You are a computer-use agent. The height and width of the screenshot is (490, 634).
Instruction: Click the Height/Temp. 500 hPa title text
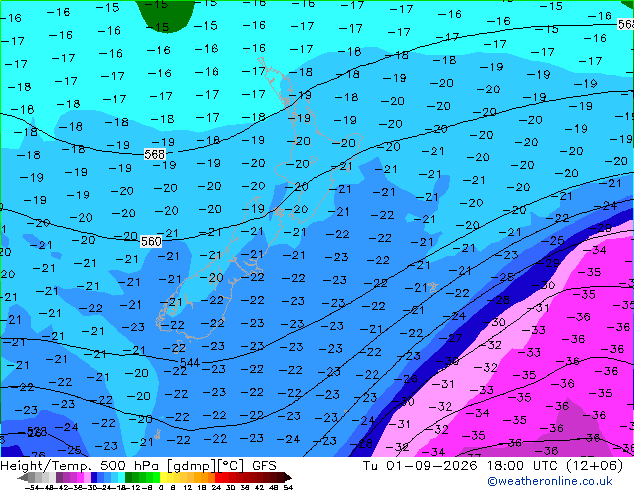click(x=81, y=466)
